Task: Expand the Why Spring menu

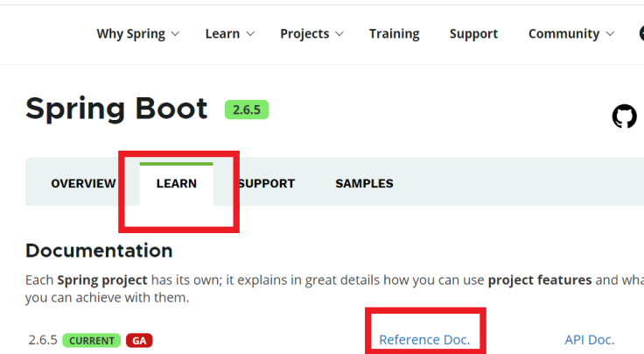Action: tap(138, 33)
